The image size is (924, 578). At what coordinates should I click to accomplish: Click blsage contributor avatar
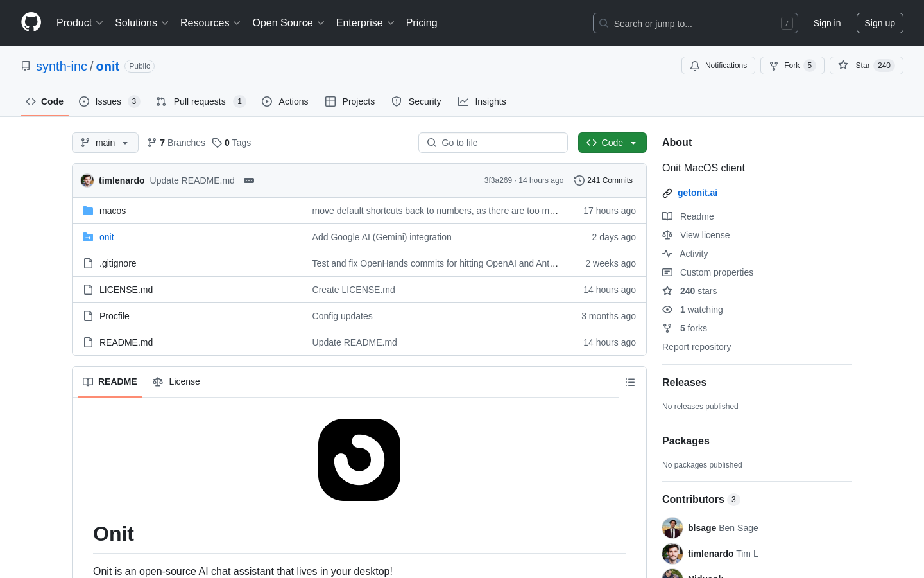[x=672, y=528]
